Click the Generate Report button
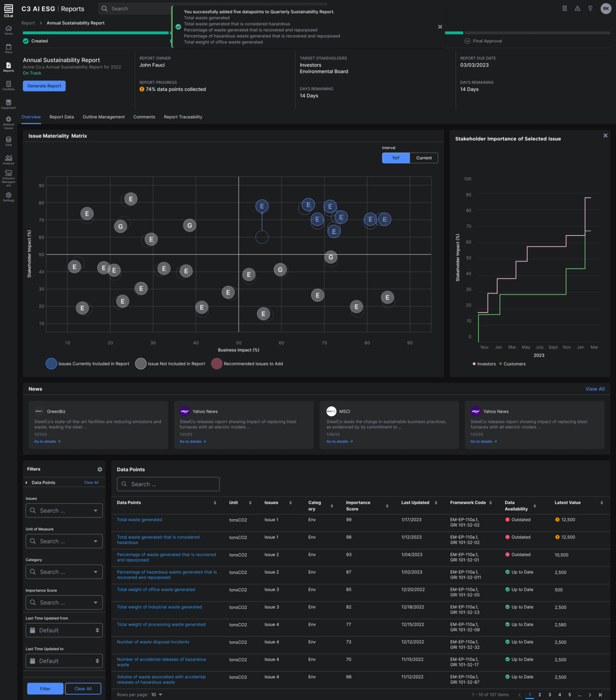This screenshot has width=616, height=700. pyautogui.click(x=44, y=86)
